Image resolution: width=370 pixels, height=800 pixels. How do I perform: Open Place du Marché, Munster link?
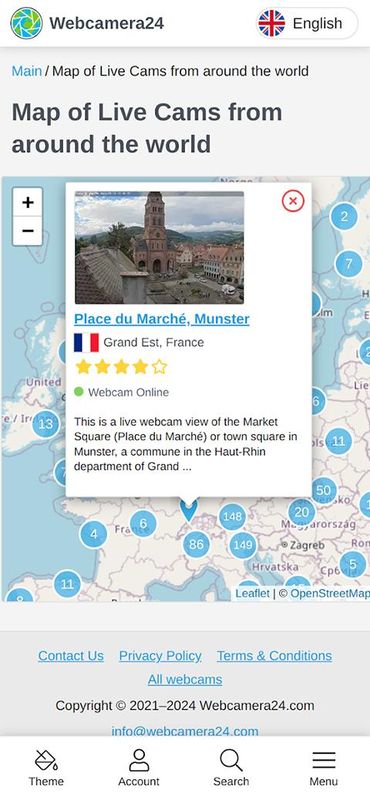(x=162, y=319)
